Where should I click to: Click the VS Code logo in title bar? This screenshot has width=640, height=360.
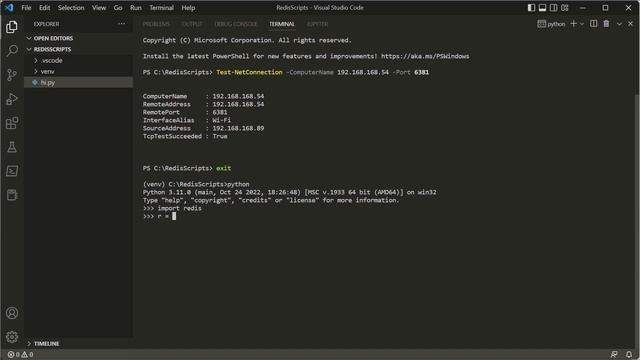[x=9, y=7]
